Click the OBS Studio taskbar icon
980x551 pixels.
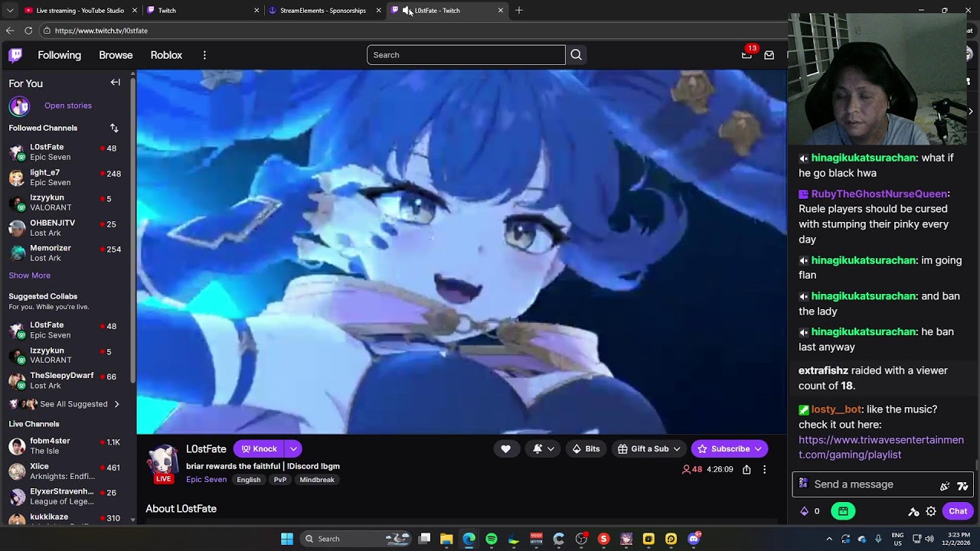[x=581, y=539]
